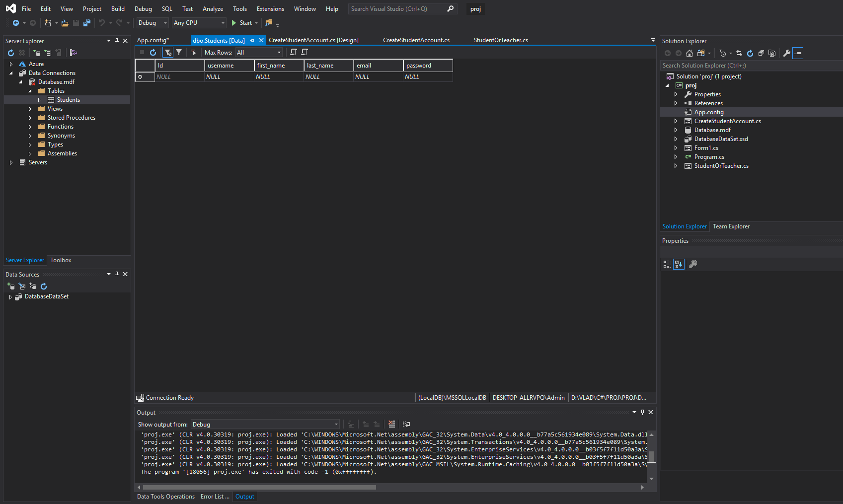
Task: Click Pending Changes Filter clock icon
Action: point(723,53)
